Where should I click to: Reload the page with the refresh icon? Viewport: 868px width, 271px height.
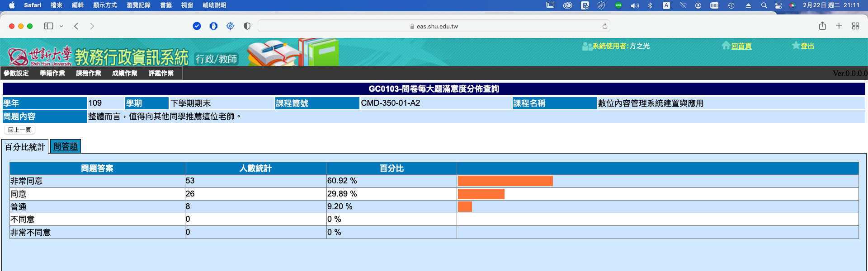click(604, 26)
